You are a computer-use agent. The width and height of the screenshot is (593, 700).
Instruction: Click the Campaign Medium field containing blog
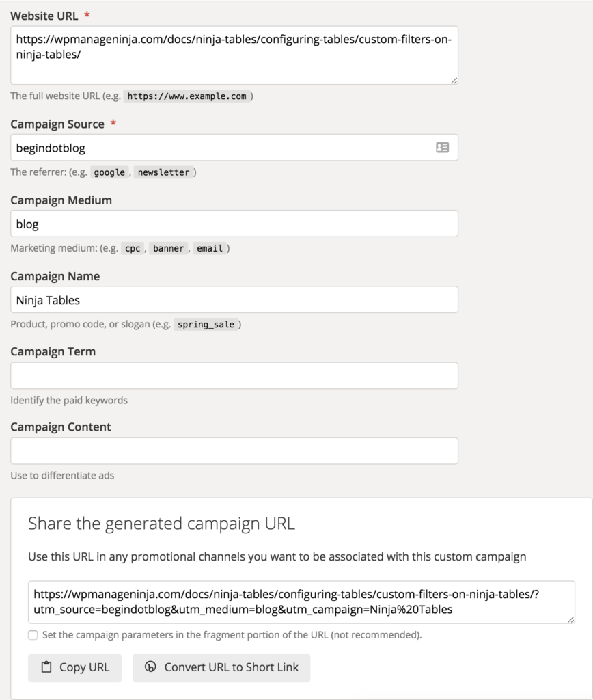(234, 224)
